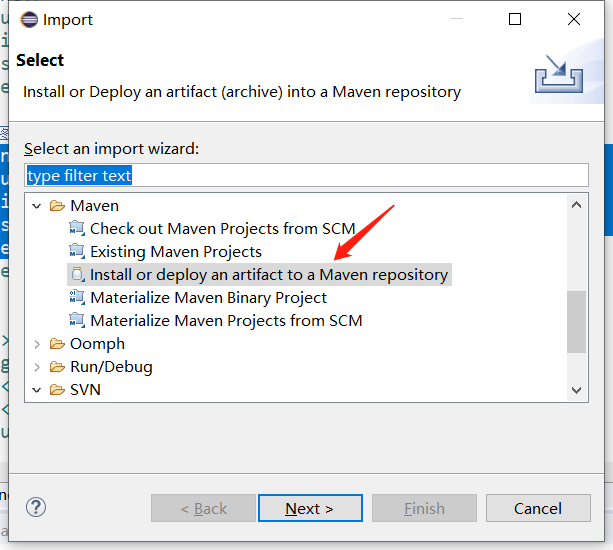This screenshot has width=613, height=550.
Task: Click icon beside Materialize Maven Projects from SCM
Action: point(77,321)
